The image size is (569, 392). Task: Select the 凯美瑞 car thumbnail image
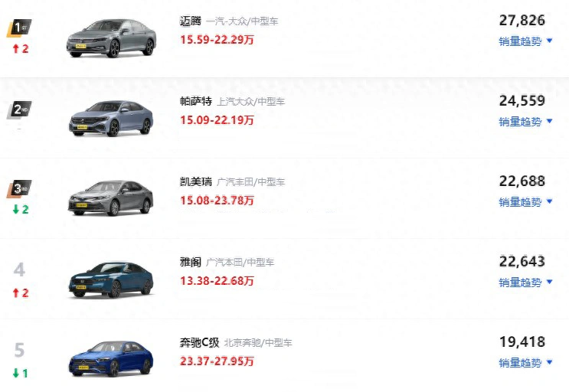coord(111,198)
